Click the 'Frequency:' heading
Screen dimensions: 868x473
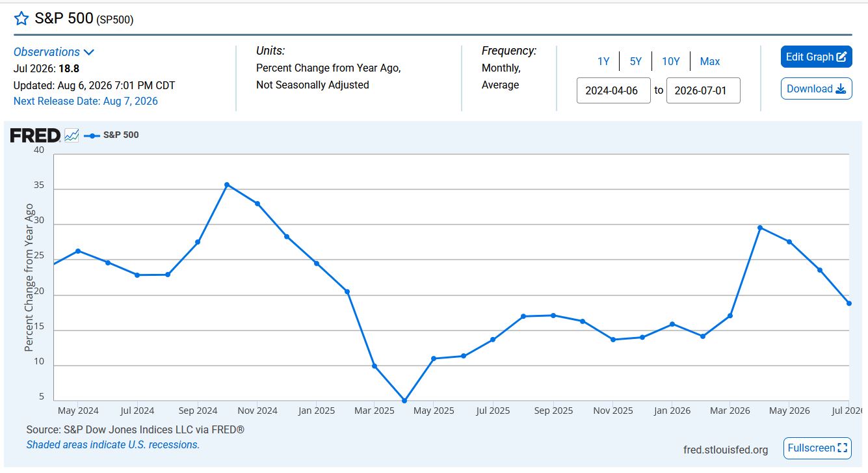(x=509, y=51)
